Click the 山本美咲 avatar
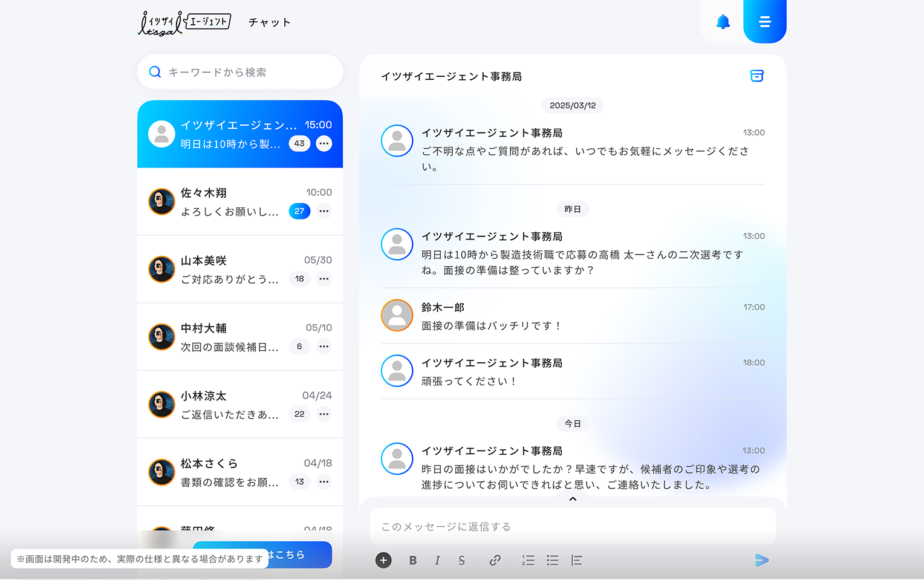The height and width of the screenshot is (580, 924). pyautogui.click(x=161, y=269)
